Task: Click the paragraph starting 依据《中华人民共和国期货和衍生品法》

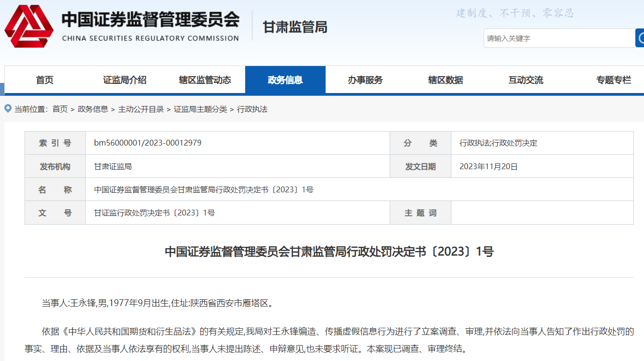Action: coord(329,340)
